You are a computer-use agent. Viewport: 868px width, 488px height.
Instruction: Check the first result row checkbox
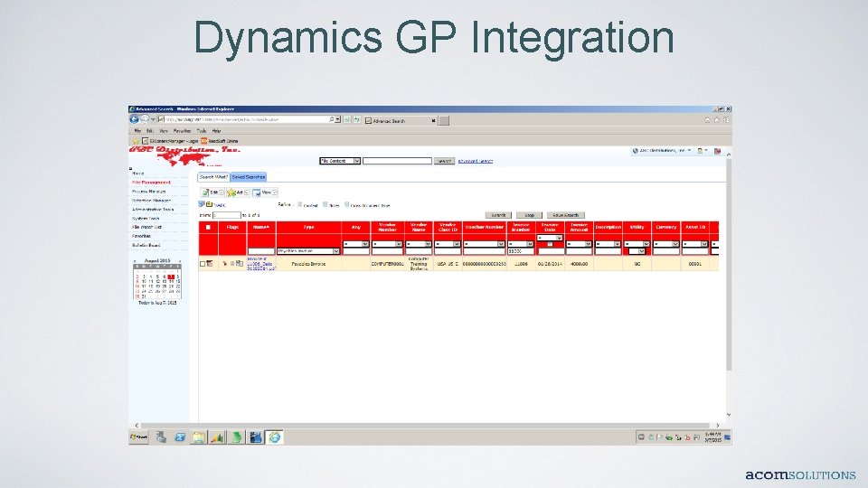pyautogui.click(x=202, y=264)
